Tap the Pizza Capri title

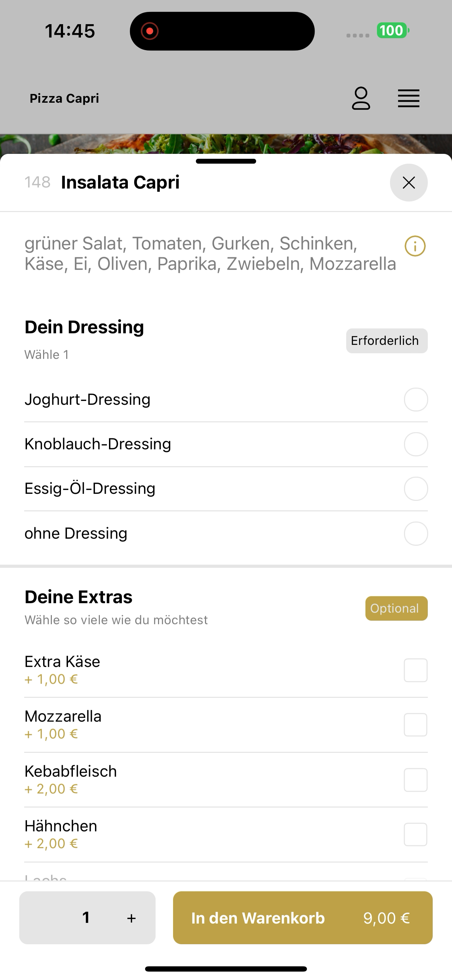coord(64,98)
